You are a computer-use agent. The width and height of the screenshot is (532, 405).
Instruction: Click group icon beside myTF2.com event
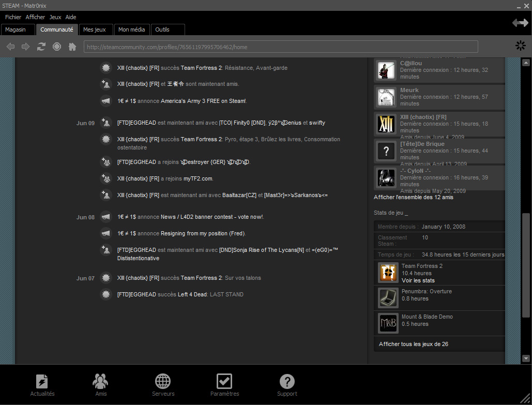click(x=106, y=178)
